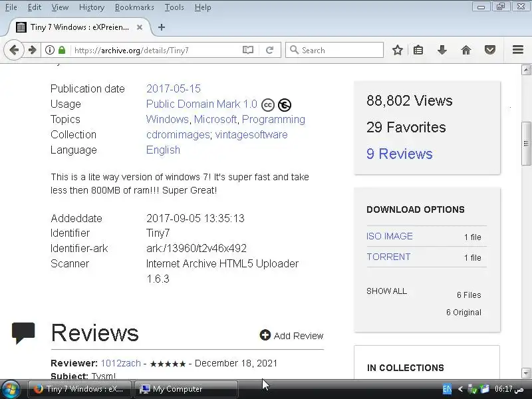
Task: Expand hidden tray icons arrow
Action: click(x=460, y=389)
